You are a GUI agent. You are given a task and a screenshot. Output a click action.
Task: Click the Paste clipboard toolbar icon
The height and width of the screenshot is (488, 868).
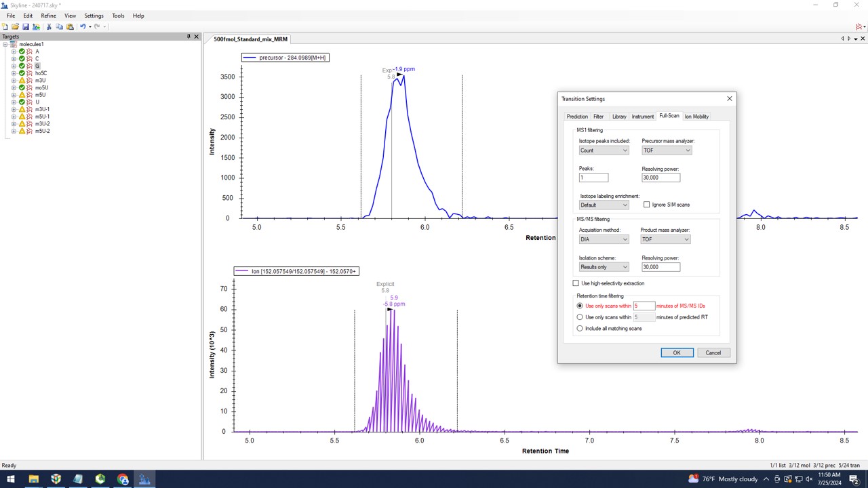[x=70, y=27]
